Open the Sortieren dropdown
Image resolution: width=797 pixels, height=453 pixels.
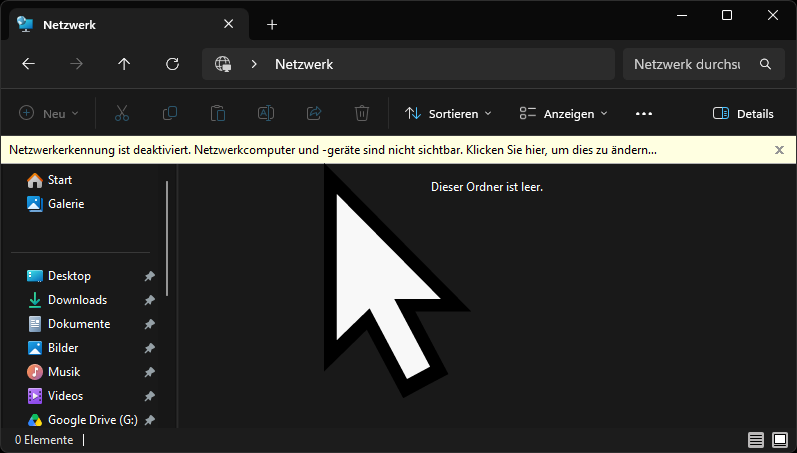(448, 113)
